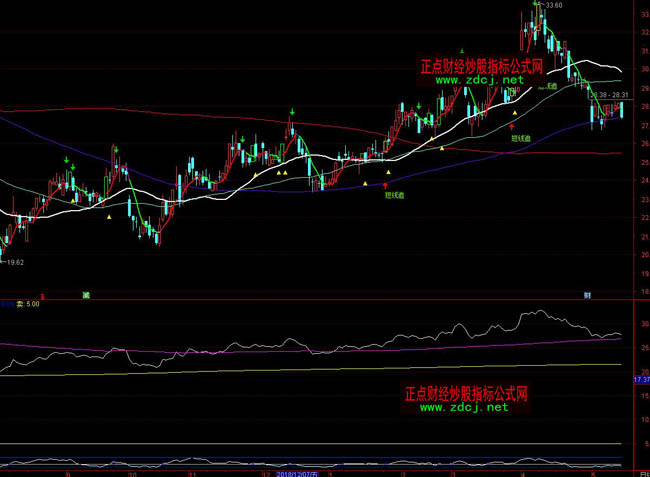Select the 19.62 low price label
650x477 pixels.
pyautogui.click(x=14, y=261)
